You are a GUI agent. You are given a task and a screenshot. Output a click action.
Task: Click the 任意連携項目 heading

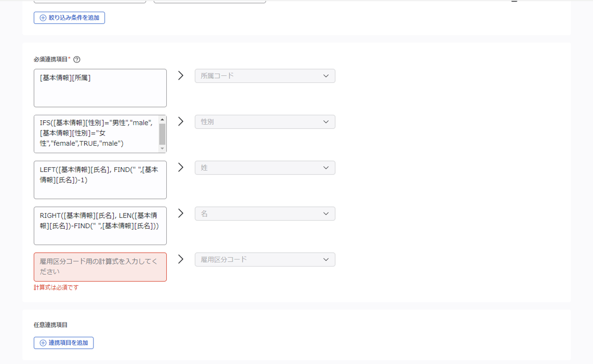tap(51, 325)
